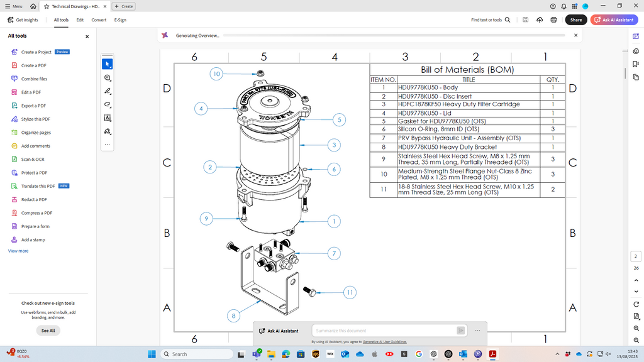Open page thumbnails panel icon
The image size is (644, 362).
[636, 77]
